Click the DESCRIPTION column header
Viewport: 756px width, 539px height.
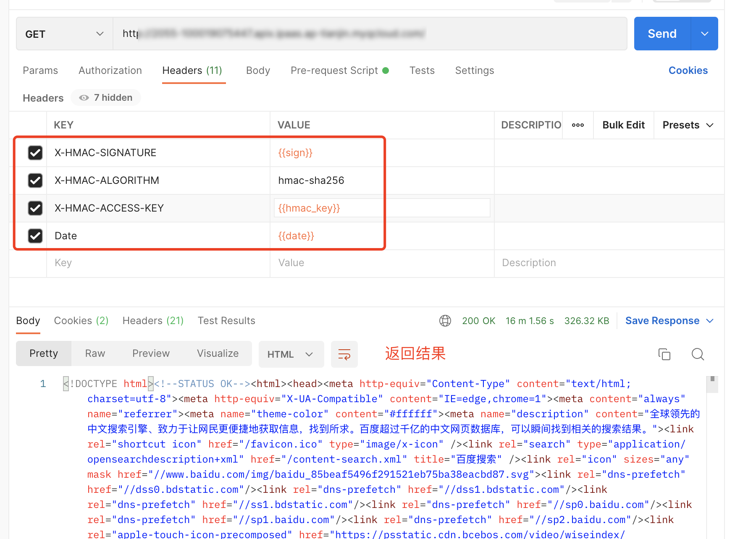[531, 125]
